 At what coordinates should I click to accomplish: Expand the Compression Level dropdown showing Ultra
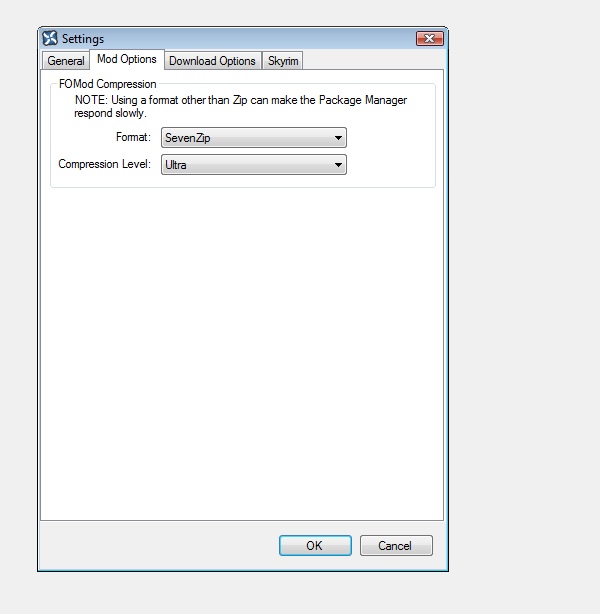pyautogui.click(x=254, y=164)
